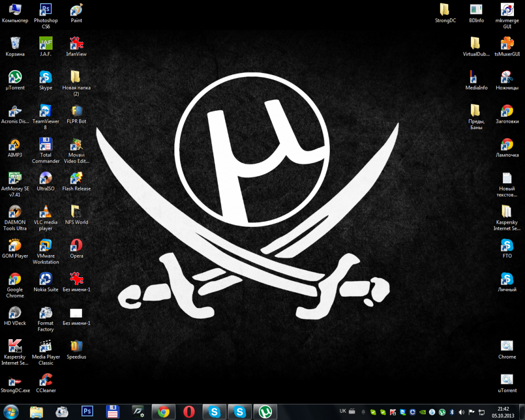Select the CCleaner desktop shortcut

coord(46,380)
